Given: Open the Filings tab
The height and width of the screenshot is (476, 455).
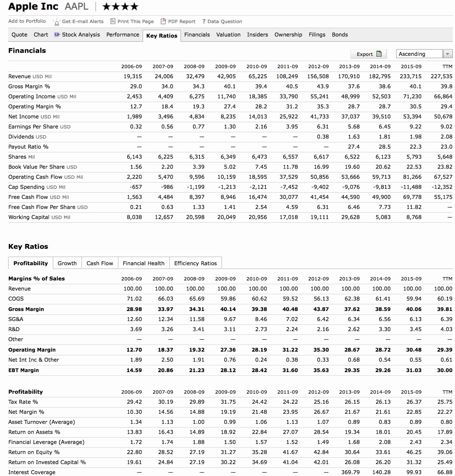Looking at the screenshot, I should click(x=317, y=35).
